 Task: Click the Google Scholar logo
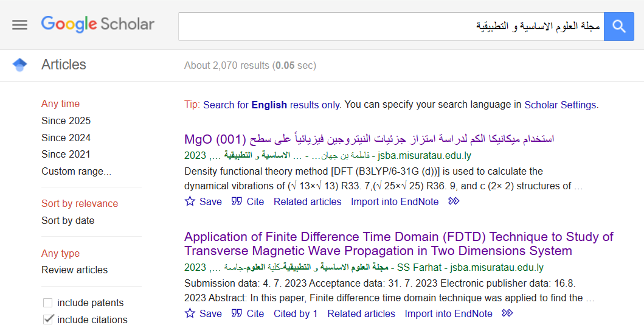98,24
